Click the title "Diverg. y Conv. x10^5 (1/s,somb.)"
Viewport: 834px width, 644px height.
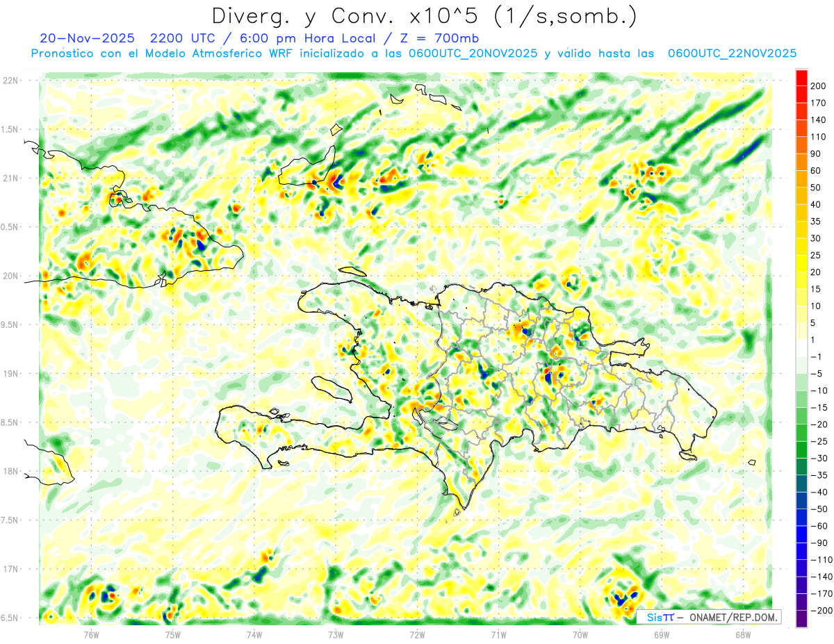(x=423, y=15)
